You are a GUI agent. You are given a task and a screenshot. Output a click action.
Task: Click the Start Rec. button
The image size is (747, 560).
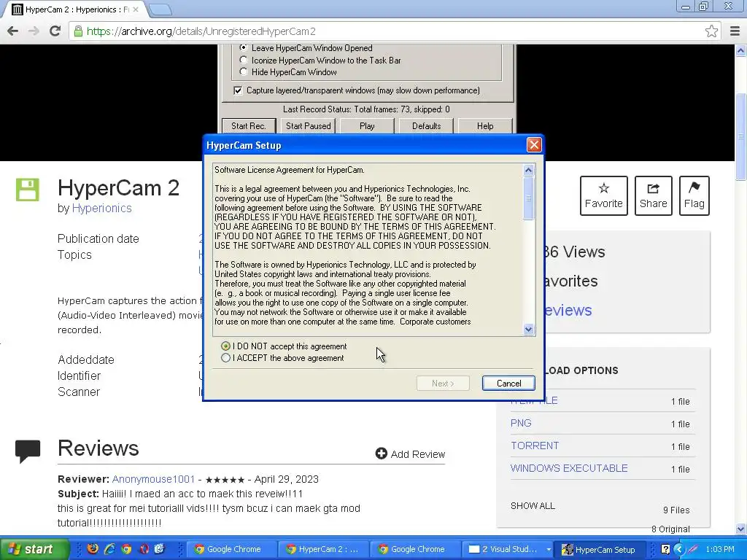pos(249,126)
